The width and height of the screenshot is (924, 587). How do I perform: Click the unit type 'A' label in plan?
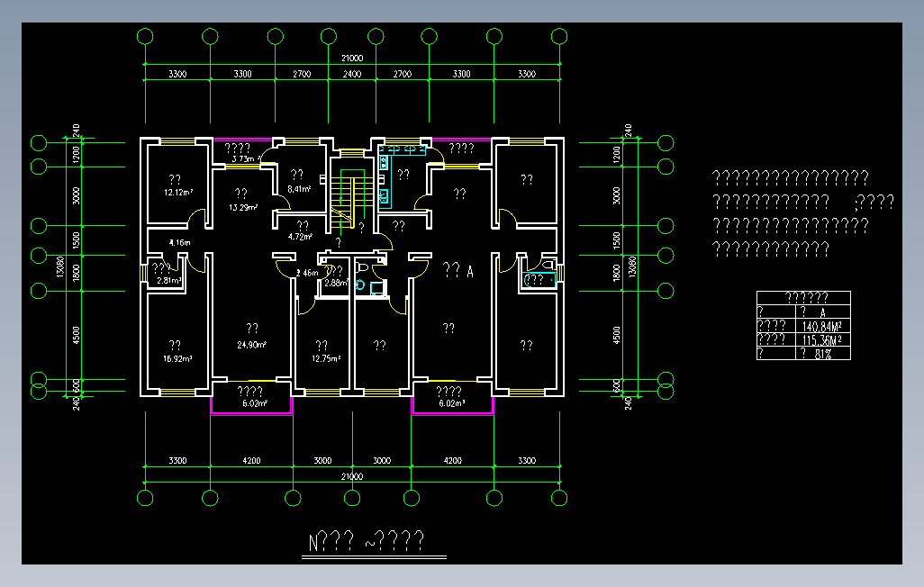tap(470, 272)
